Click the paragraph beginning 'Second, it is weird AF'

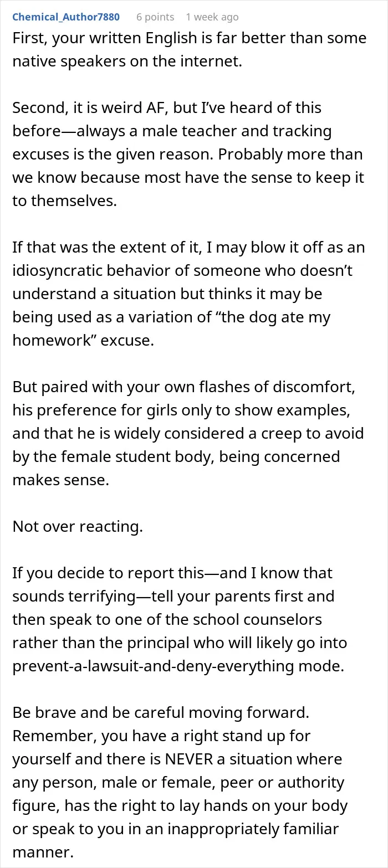pyautogui.click(x=188, y=153)
